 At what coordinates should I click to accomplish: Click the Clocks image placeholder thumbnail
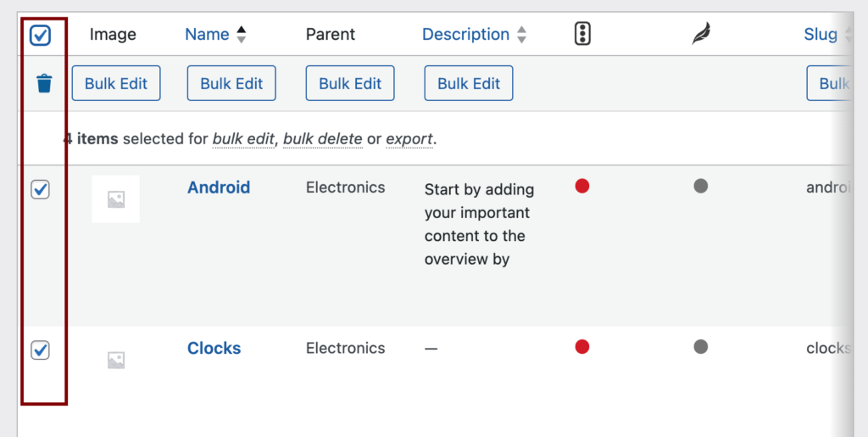tap(115, 360)
